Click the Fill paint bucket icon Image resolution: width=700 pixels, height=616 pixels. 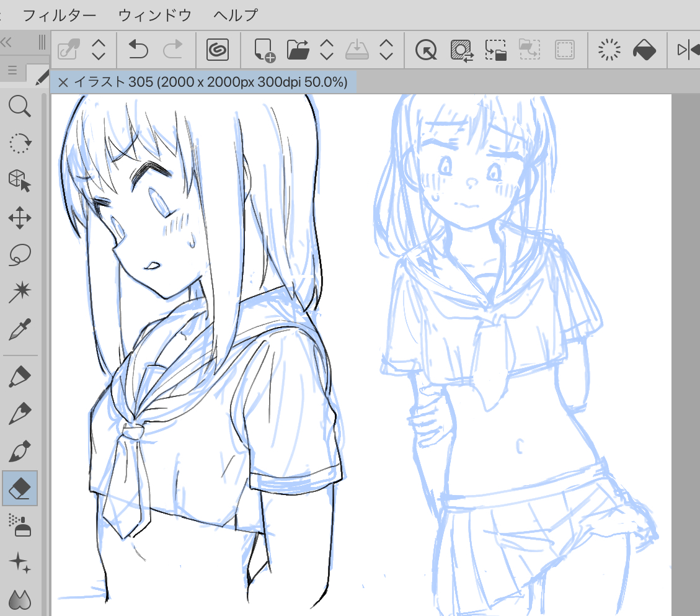[644, 50]
